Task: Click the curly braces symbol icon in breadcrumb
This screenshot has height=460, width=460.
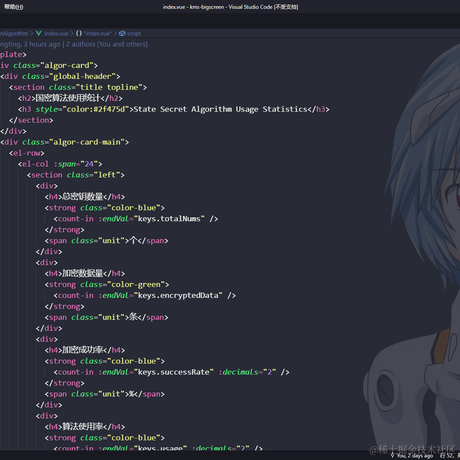Action: (x=79, y=33)
